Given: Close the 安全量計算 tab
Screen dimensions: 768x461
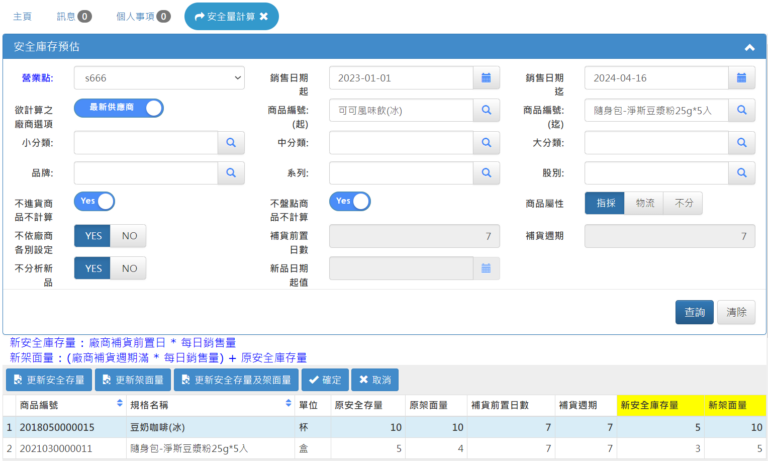Looking at the screenshot, I should point(264,17).
